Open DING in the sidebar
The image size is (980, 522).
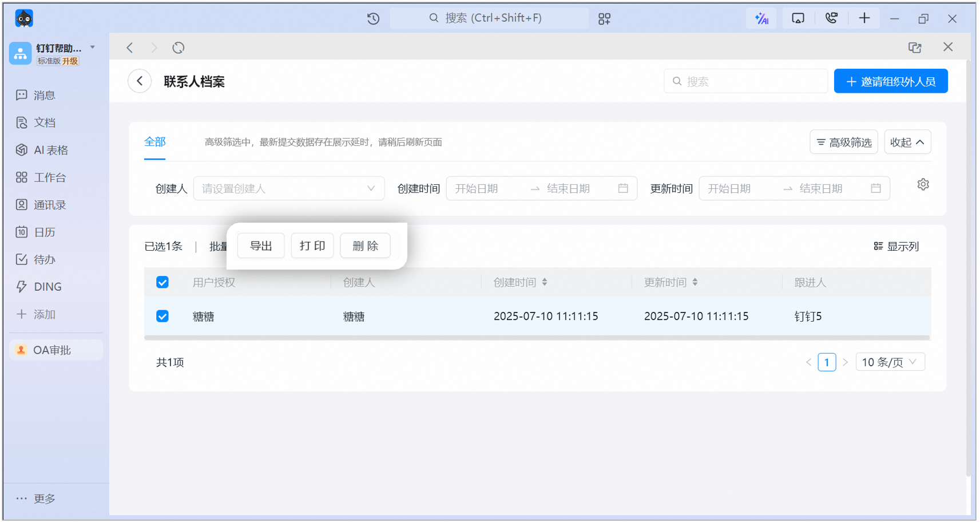click(38, 287)
